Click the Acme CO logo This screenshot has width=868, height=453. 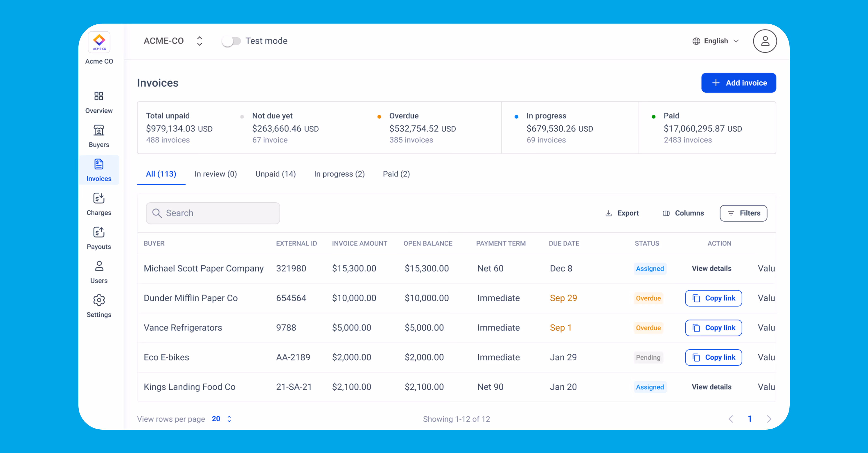pyautogui.click(x=99, y=42)
